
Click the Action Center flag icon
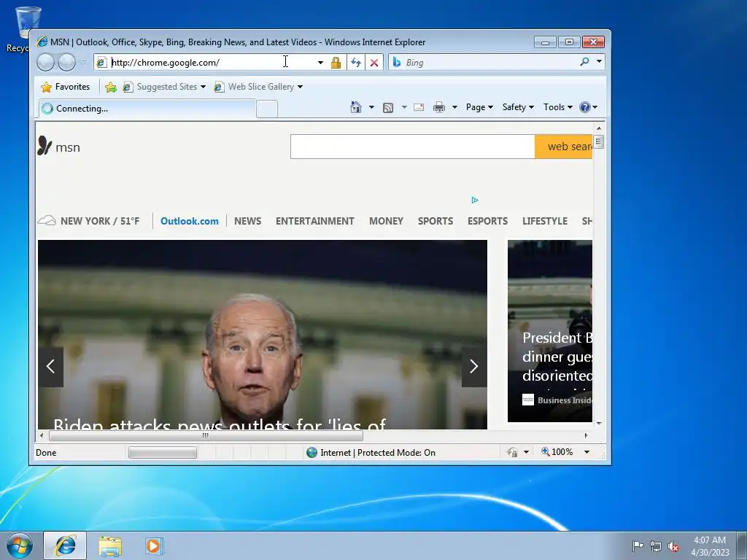tap(638, 545)
